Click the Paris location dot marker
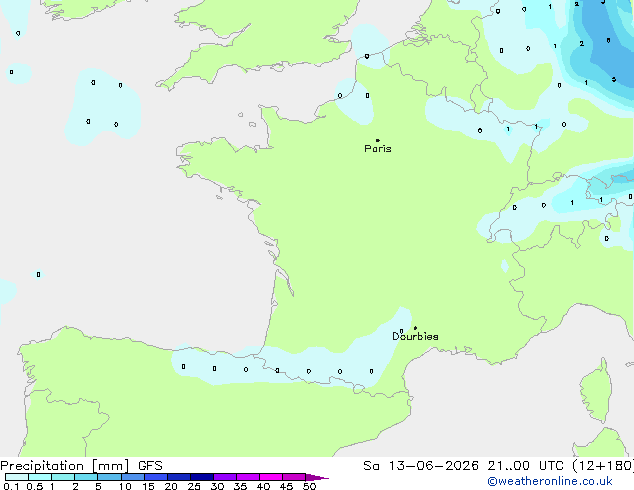The width and height of the screenshot is (634, 490). (378, 140)
